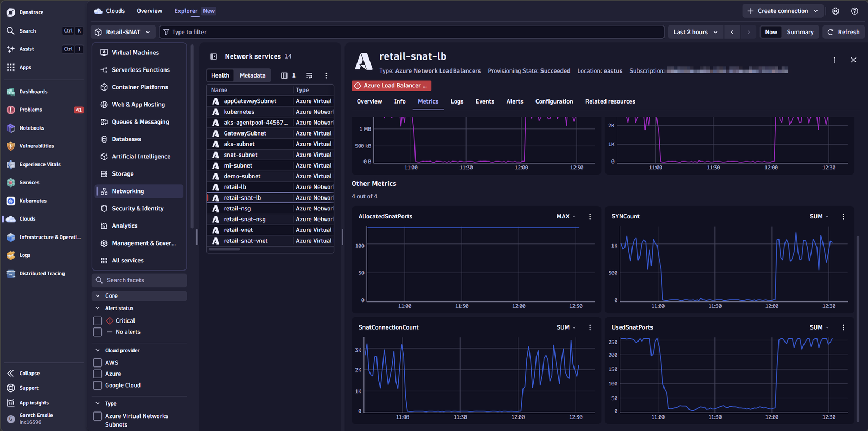868x431 pixels.
Task: Open App insights from the sidebar
Action: coord(34,403)
